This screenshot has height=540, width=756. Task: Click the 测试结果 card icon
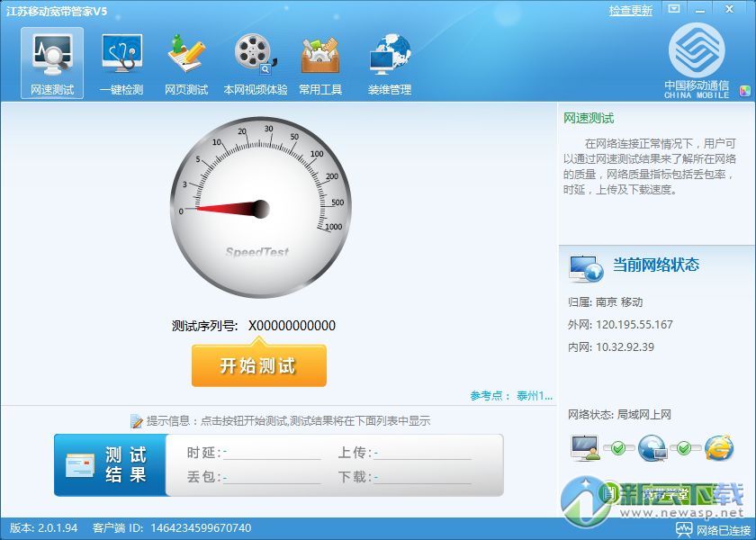80,464
